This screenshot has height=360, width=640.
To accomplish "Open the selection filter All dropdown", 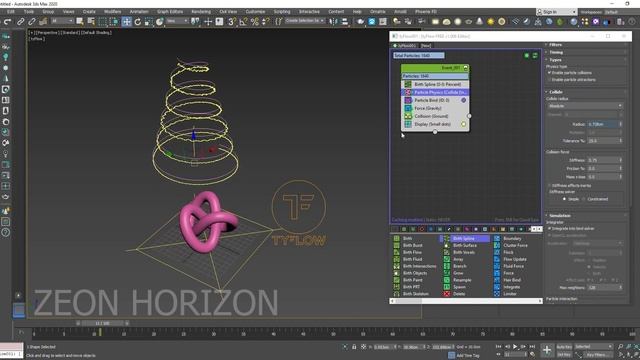I will coord(62,21).
